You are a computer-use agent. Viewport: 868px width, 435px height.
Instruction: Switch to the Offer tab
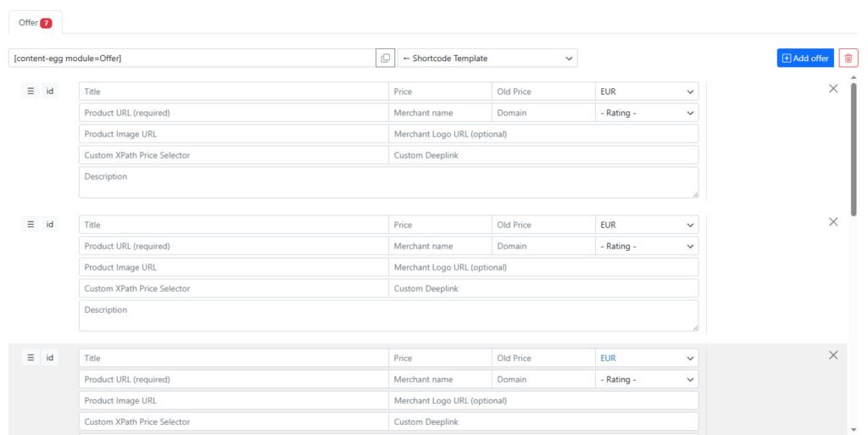tap(35, 23)
